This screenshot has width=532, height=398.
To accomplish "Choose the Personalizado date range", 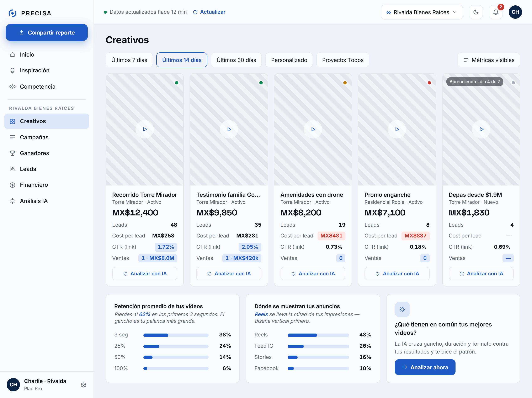I will click(x=289, y=60).
